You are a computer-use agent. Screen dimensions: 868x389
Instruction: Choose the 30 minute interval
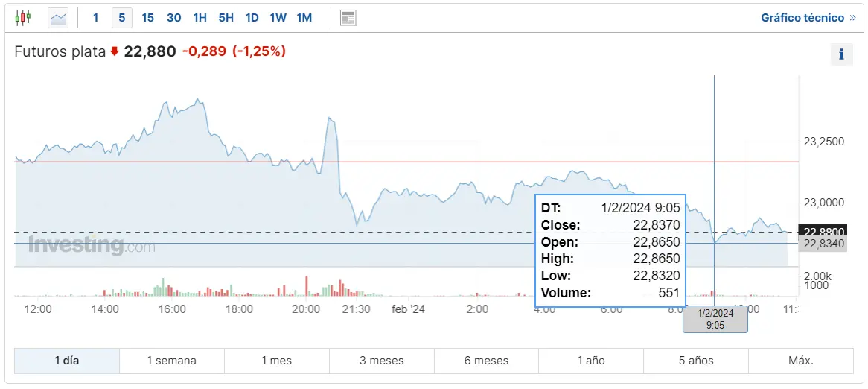(x=173, y=17)
